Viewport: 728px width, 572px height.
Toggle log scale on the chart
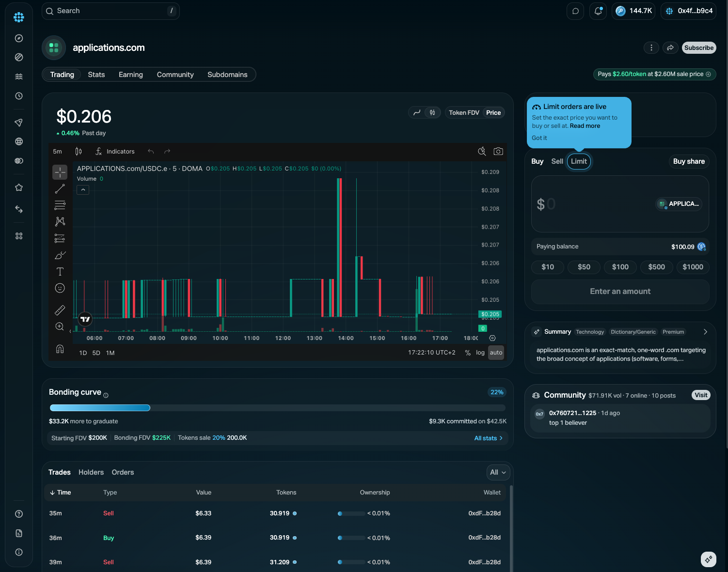coord(480,353)
